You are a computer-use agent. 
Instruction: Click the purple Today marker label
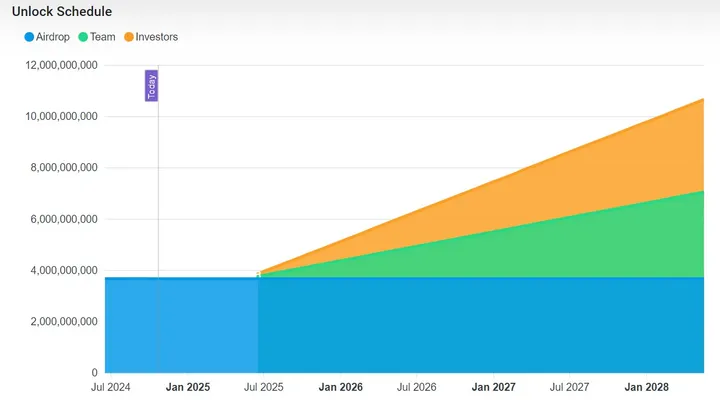[x=151, y=86]
